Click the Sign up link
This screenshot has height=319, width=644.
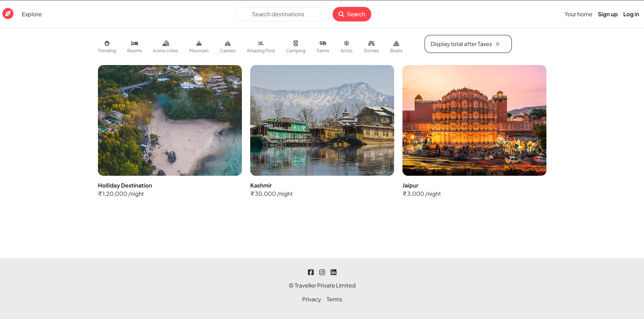tap(608, 14)
